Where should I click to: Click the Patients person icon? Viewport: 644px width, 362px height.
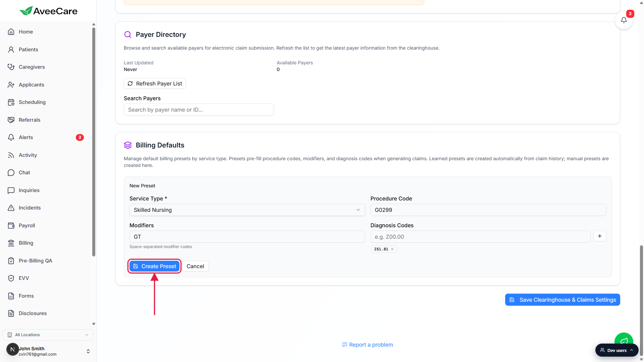(x=11, y=50)
